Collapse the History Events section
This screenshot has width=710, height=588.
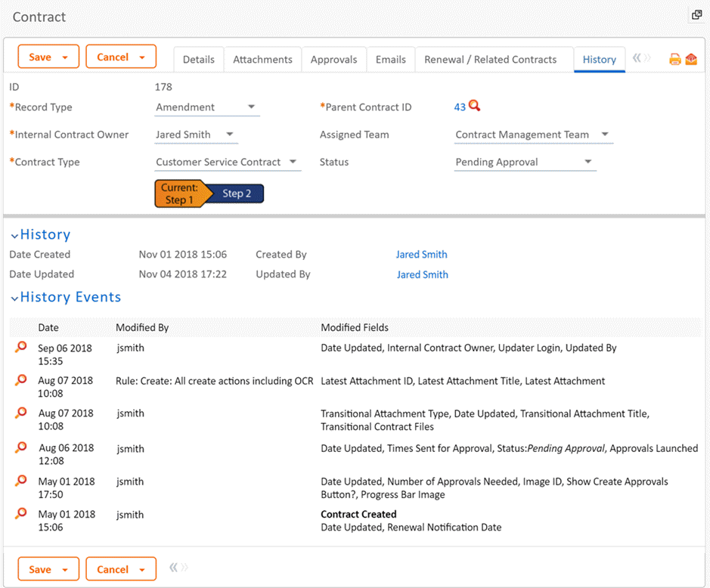point(14,299)
